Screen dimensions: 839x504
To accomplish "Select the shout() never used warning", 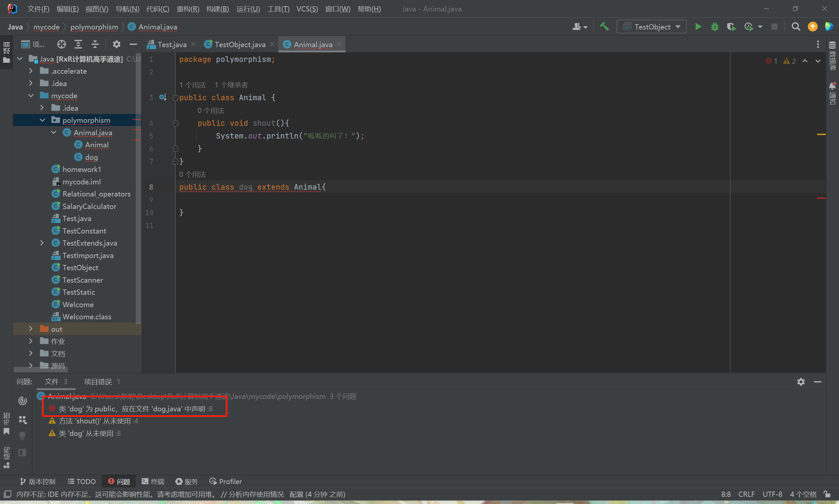I will (x=94, y=421).
